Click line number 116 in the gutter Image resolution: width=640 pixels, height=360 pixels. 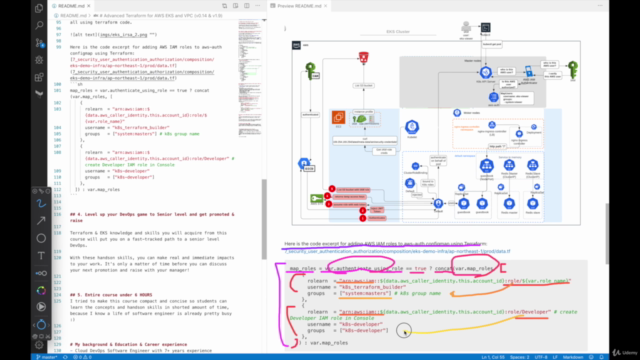[x=58, y=214]
